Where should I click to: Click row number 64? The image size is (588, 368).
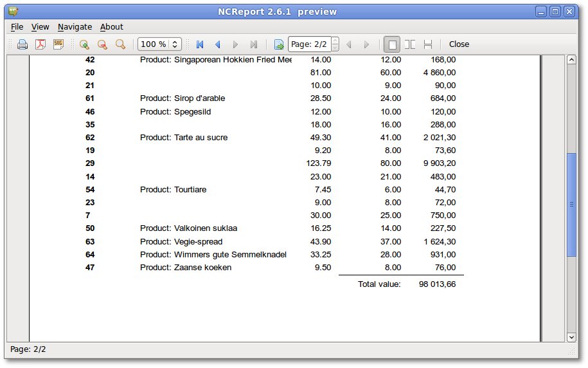90,255
